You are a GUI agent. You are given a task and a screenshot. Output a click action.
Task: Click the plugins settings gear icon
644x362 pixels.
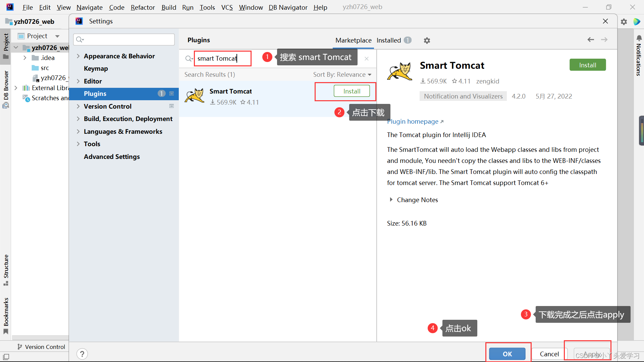(x=427, y=41)
